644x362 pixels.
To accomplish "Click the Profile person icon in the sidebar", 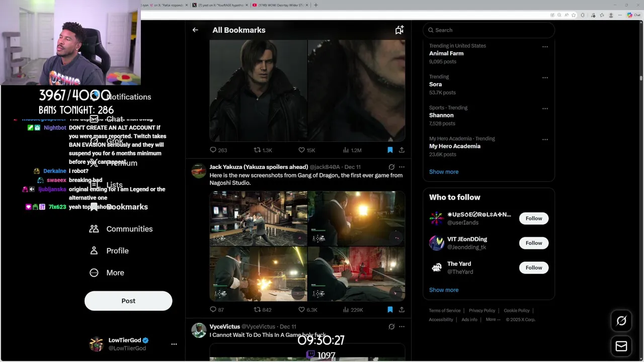I will (x=94, y=250).
